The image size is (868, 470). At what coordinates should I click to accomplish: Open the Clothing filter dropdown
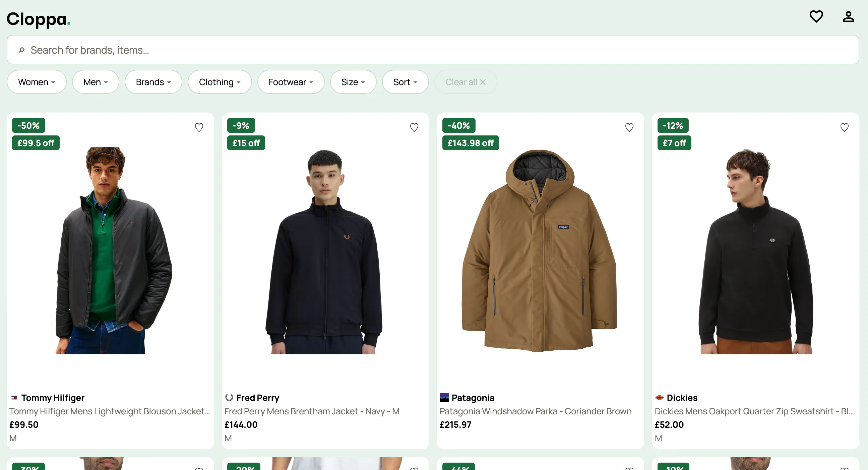220,82
